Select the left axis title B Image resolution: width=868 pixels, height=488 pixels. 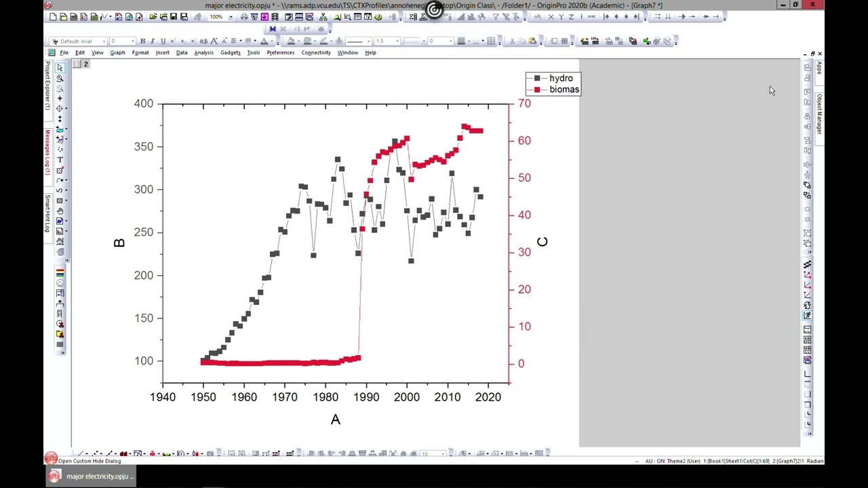119,243
